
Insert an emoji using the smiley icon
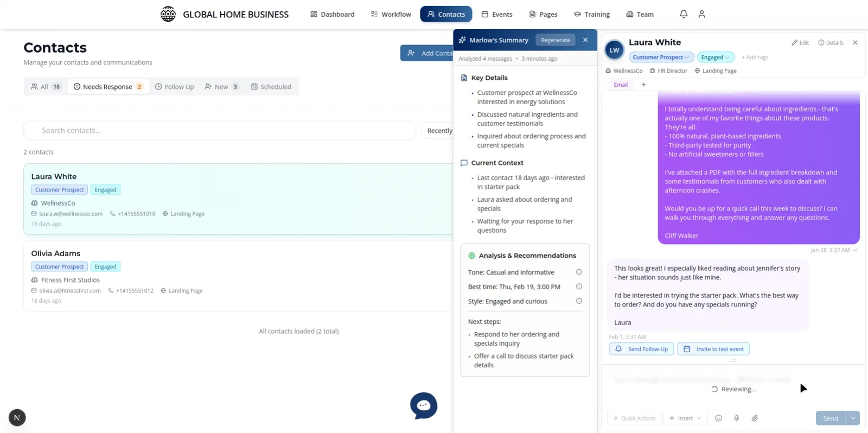coord(718,418)
